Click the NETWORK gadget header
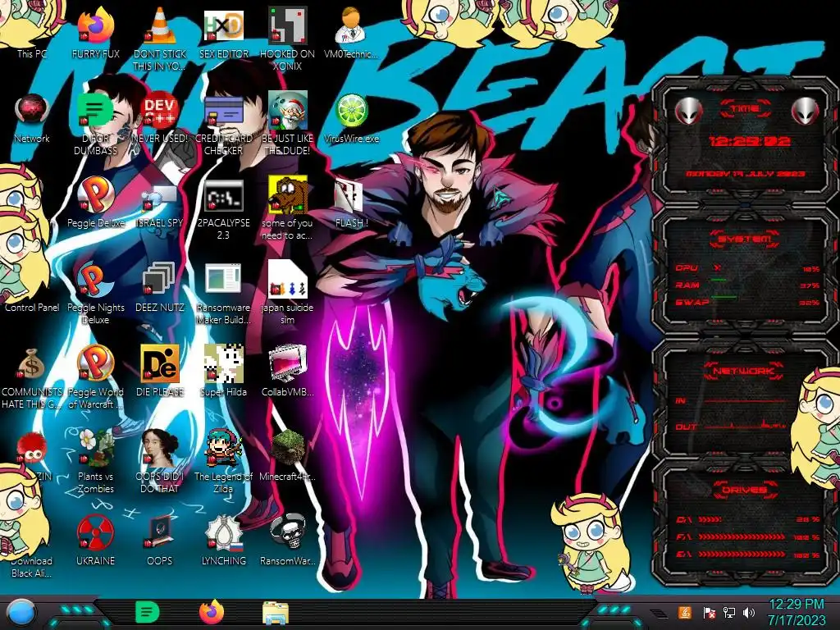The width and height of the screenshot is (840, 630). [745, 371]
